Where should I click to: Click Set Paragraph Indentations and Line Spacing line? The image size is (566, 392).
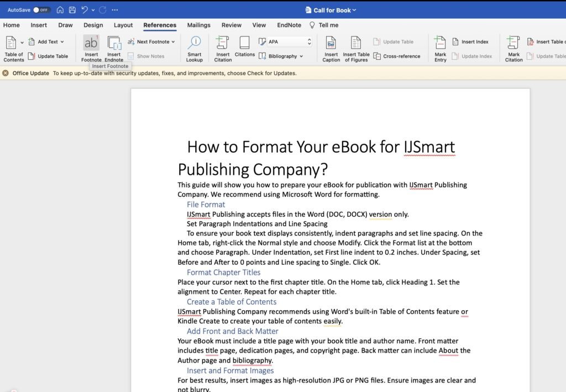257,224
